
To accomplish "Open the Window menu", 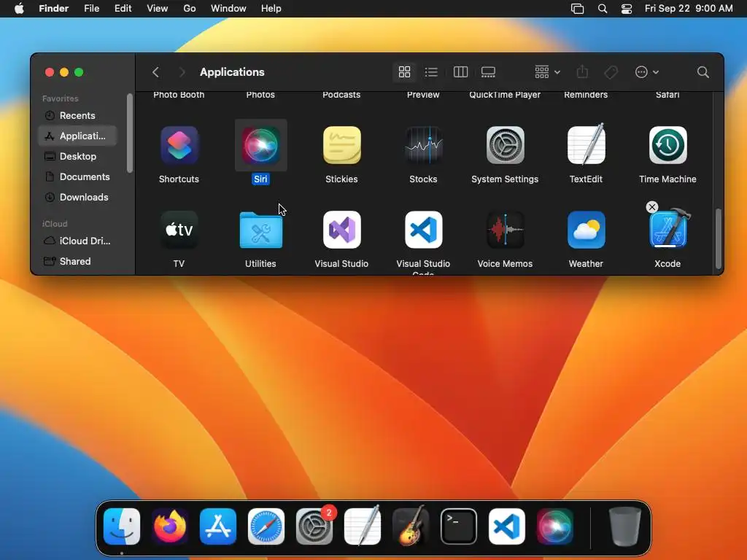I will tap(228, 9).
